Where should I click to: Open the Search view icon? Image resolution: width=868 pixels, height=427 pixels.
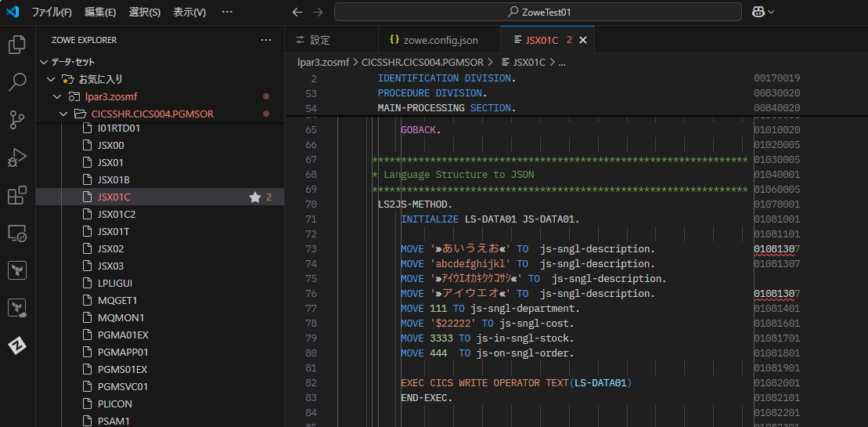click(x=17, y=82)
